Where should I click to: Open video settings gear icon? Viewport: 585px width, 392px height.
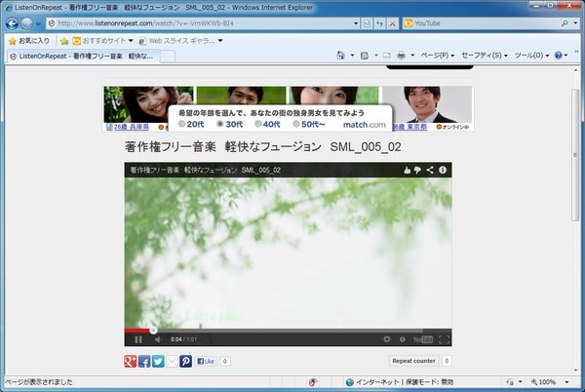click(x=387, y=339)
